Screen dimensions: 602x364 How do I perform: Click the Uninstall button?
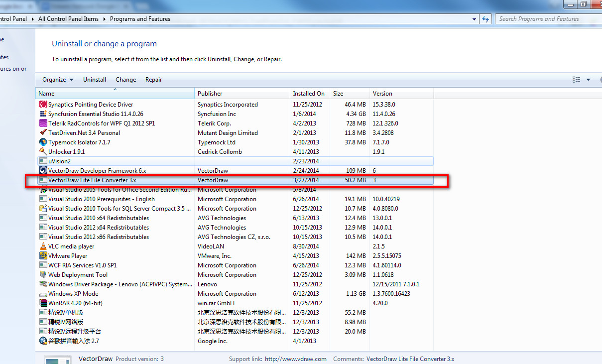click(x=95, y=79)
